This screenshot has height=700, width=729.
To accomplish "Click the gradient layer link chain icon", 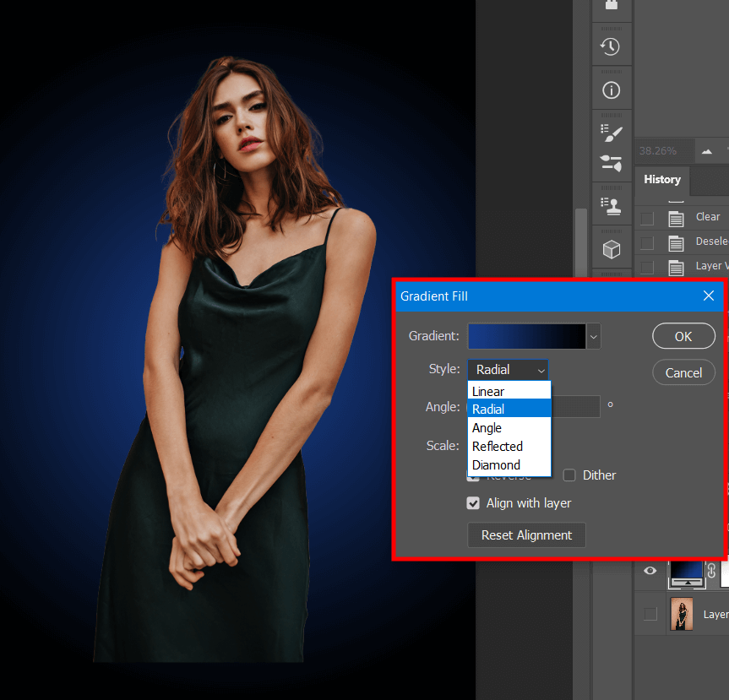I will tap(710, 570).
